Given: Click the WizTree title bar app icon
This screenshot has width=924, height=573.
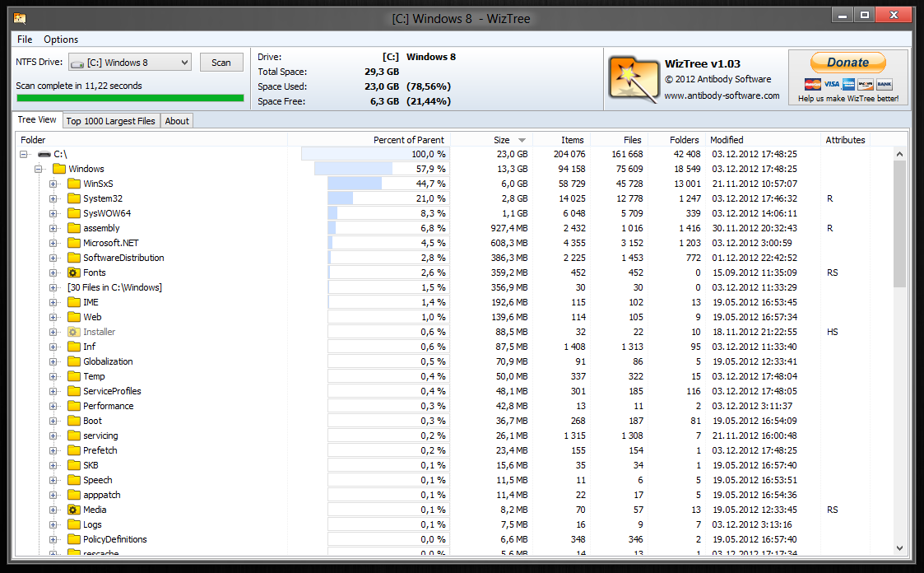Looking at the screenshot, I should click(20, 18).
